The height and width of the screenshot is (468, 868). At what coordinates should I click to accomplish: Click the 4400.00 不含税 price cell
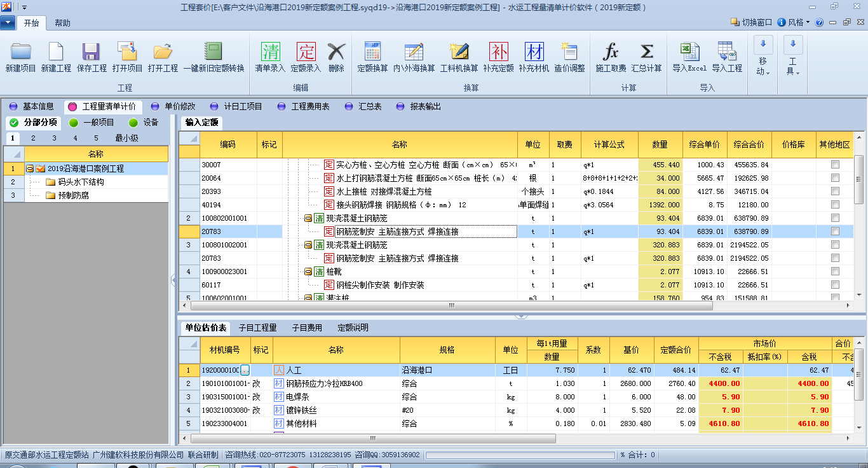point(721,383)
